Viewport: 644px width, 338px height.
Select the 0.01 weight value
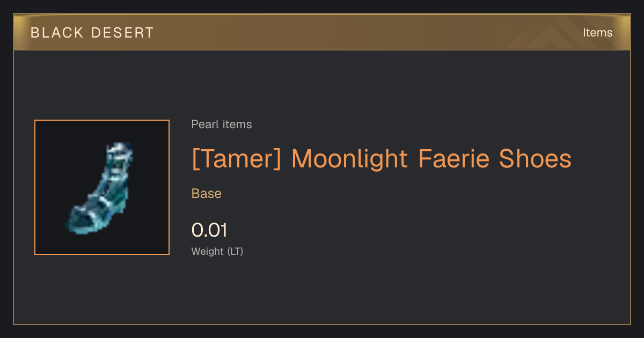coord(209,230)
